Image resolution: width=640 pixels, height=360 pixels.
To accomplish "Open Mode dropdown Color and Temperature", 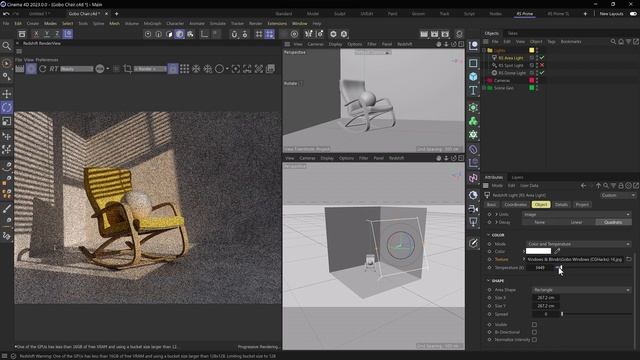I will click(578, 244).
